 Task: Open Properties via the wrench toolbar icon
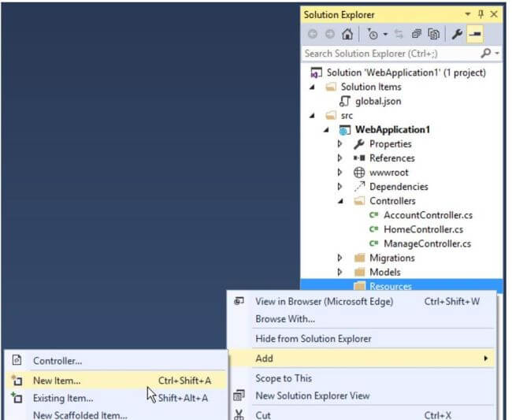coord(457,34)
